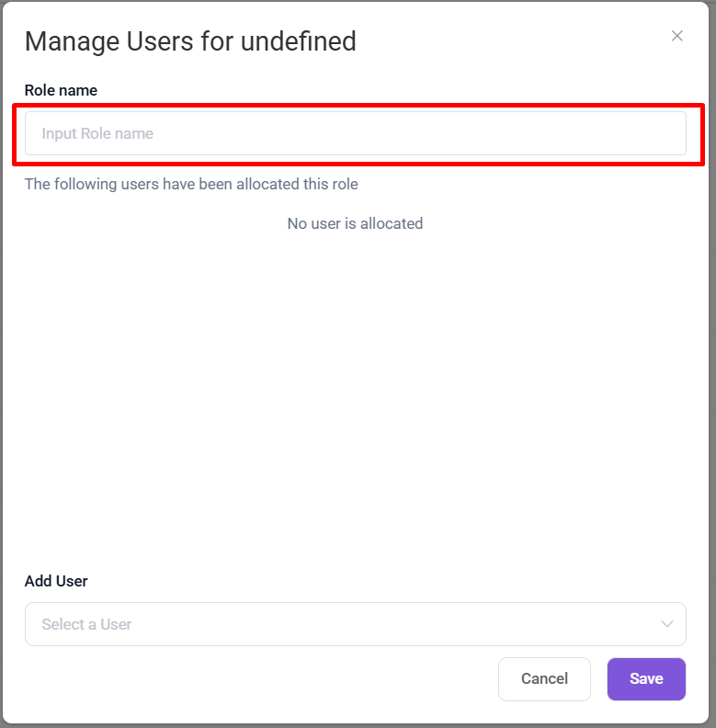Click the 'No user is allocated' message
Image resolution: width=716 pixels, height=728 pixels.
click(x=355, y=223)
